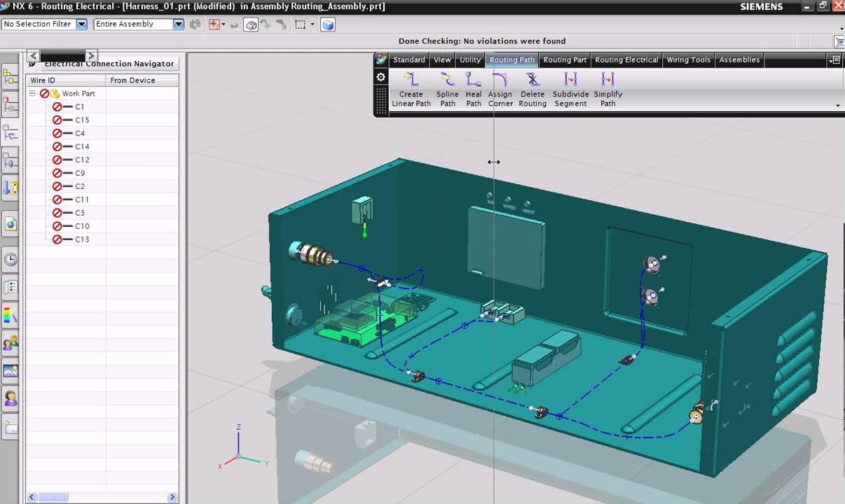
Task: Select the Spline Path tool
Action: 447,90
